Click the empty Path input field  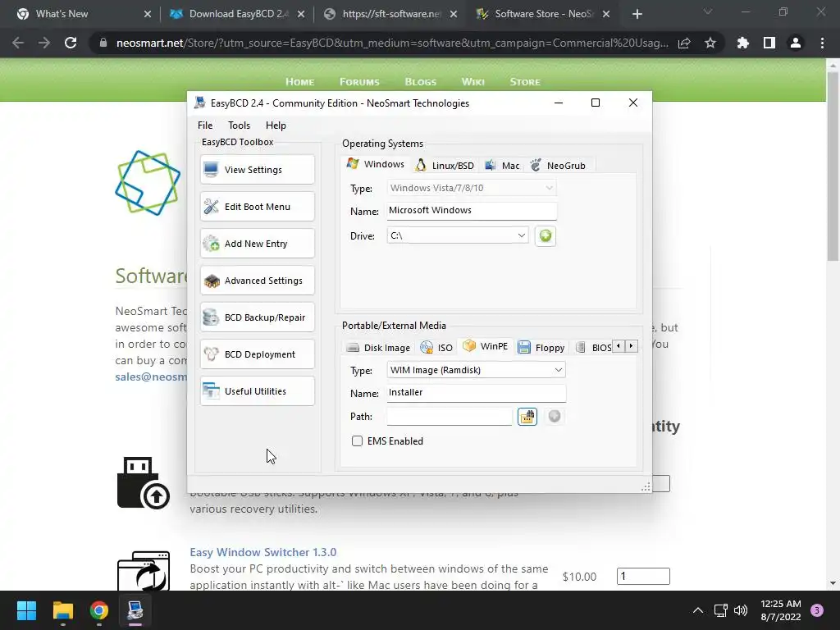pos(450,416)
